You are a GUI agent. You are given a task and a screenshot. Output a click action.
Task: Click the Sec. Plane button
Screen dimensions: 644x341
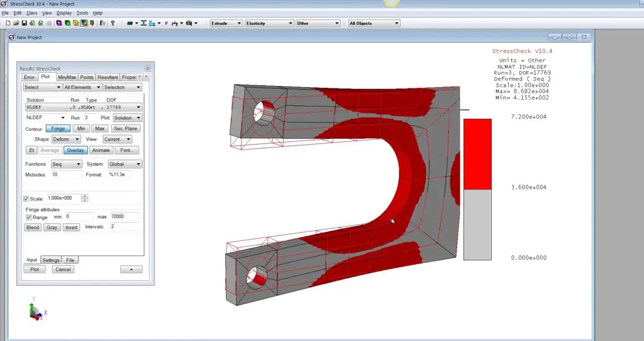(x=125, y=128)
